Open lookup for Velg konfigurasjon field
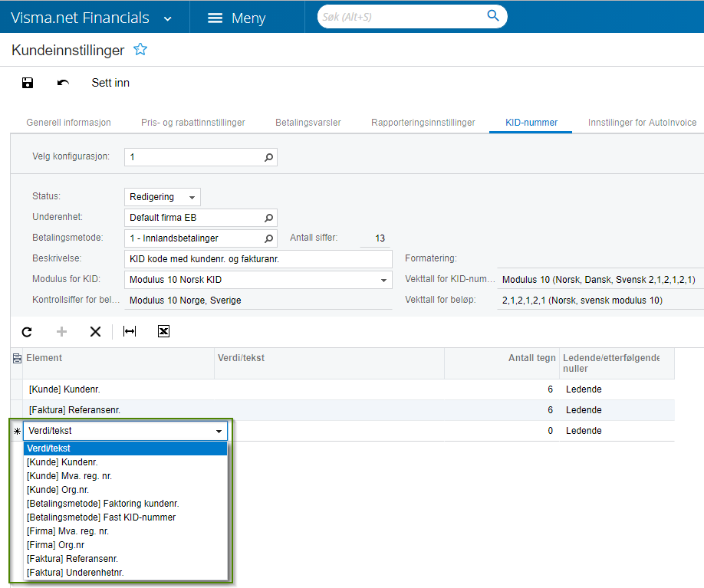Image resolution: width=704 pixels, height=588 pixels. pos(268,158)
